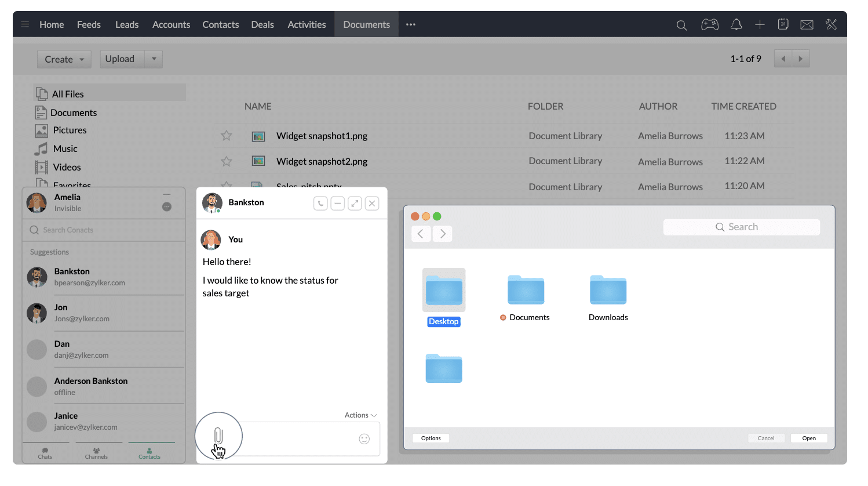The height and width of the screenshot is (486, 868).
Task: Click the search icon in top bar
Action: click(x=681, y=25)
